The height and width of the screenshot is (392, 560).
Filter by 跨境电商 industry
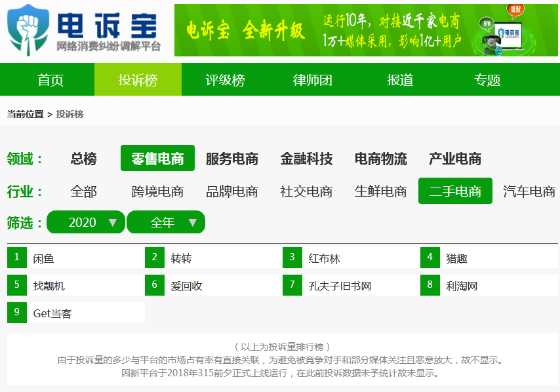click(157, 191)
